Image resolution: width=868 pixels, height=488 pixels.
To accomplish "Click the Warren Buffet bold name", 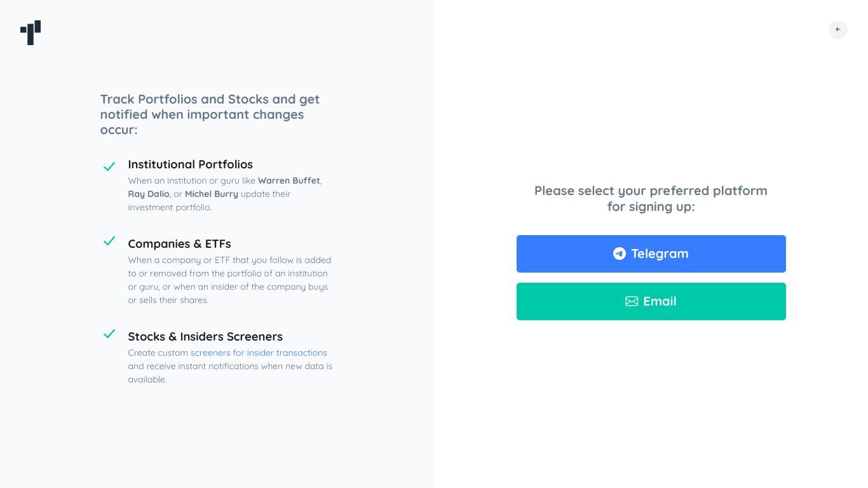I will pos(288,180).
